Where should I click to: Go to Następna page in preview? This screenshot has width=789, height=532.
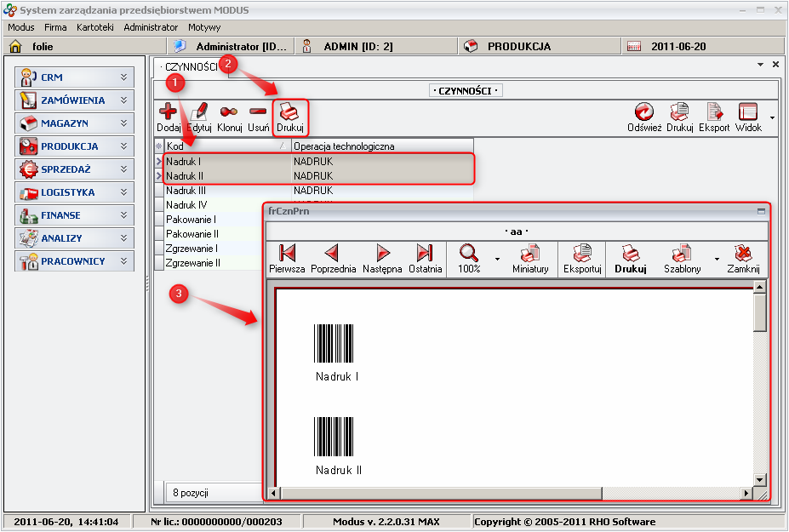[x=382, y=254]
